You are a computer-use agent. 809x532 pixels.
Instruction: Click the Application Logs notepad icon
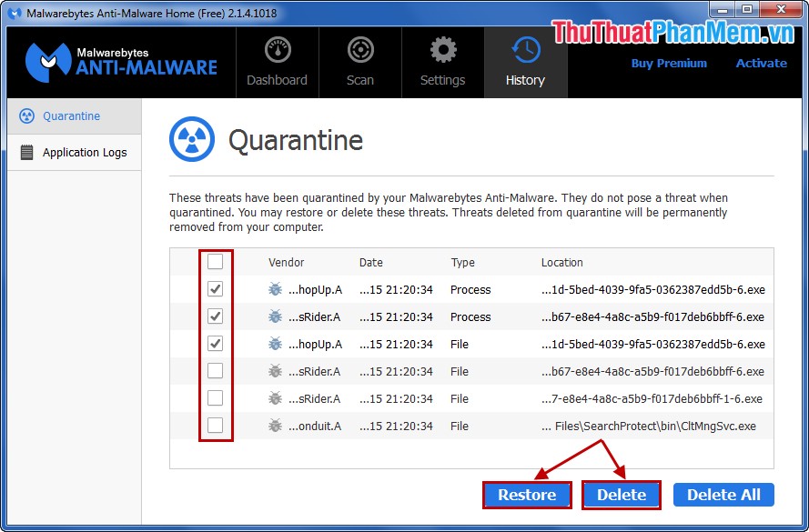27,152
